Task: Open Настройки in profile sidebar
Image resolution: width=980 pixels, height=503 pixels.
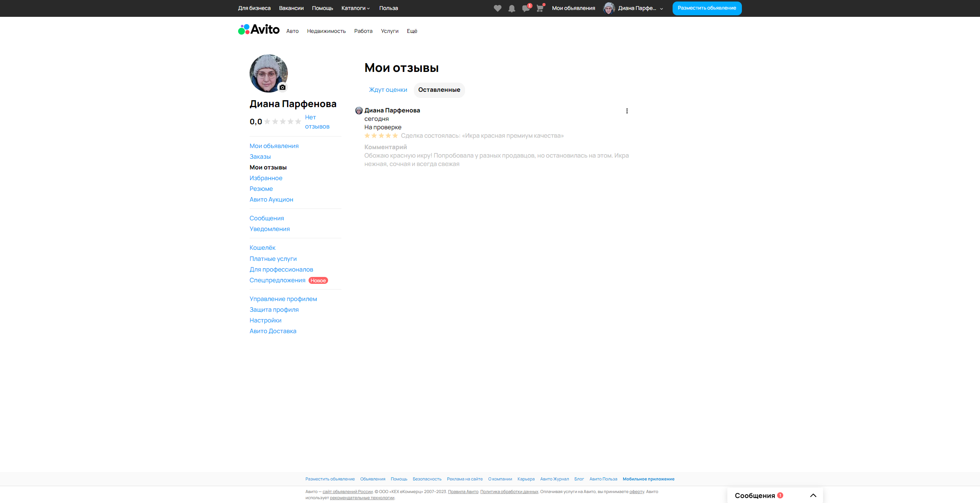Action: click(x=265, y=321)
